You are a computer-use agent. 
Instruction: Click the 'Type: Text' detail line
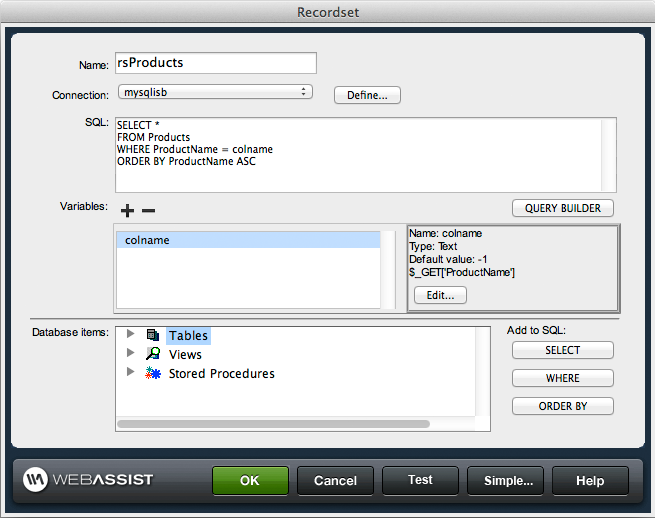tap(433, 246)
